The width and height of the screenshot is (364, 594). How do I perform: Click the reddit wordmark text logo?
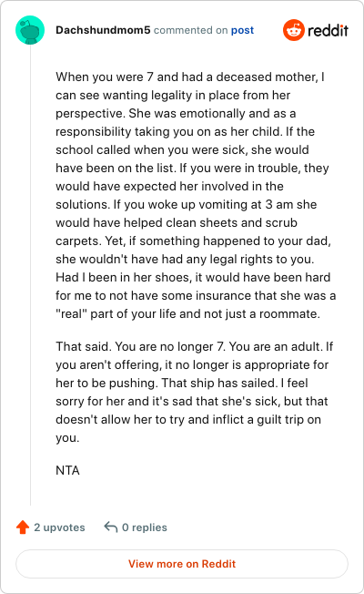coord(328,30)
